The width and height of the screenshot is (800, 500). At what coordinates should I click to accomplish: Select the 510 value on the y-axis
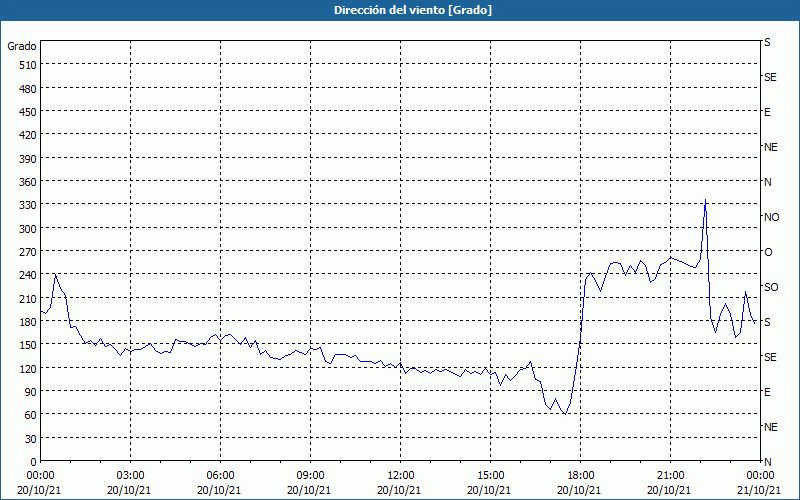point(28,65)
